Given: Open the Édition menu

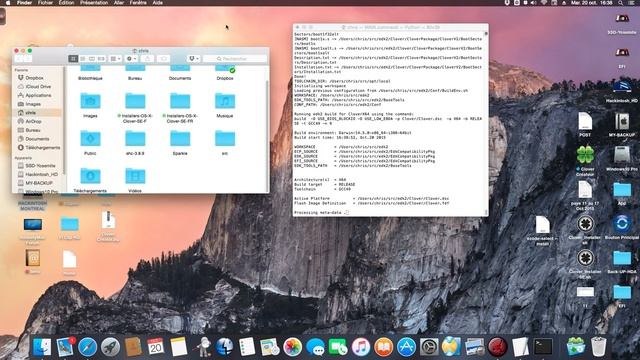Looking at the screenshot, I should [66, 2].
